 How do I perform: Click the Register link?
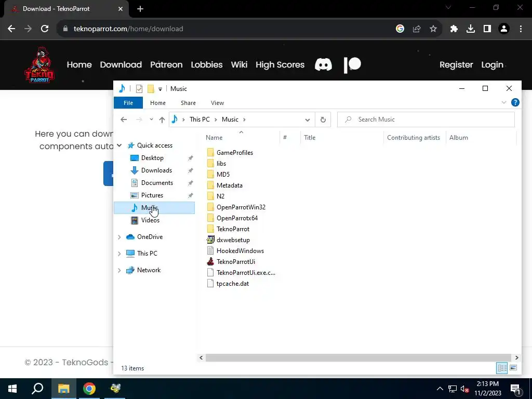pyautogui.click(x=456, y=65)
